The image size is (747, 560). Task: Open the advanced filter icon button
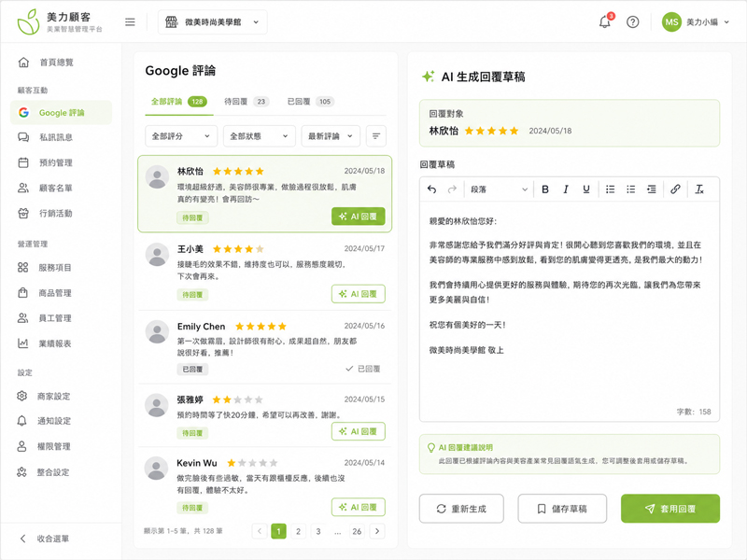click(x=376, y=136)
